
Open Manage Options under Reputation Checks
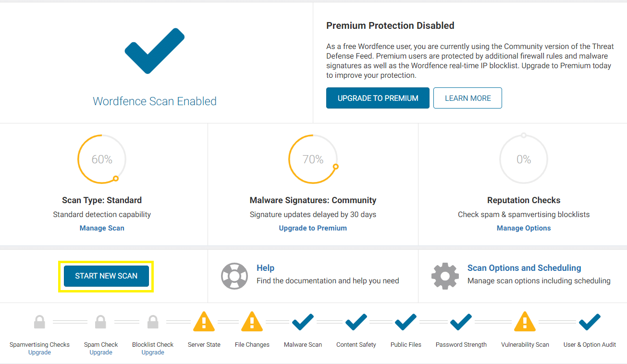click(524, 228)
